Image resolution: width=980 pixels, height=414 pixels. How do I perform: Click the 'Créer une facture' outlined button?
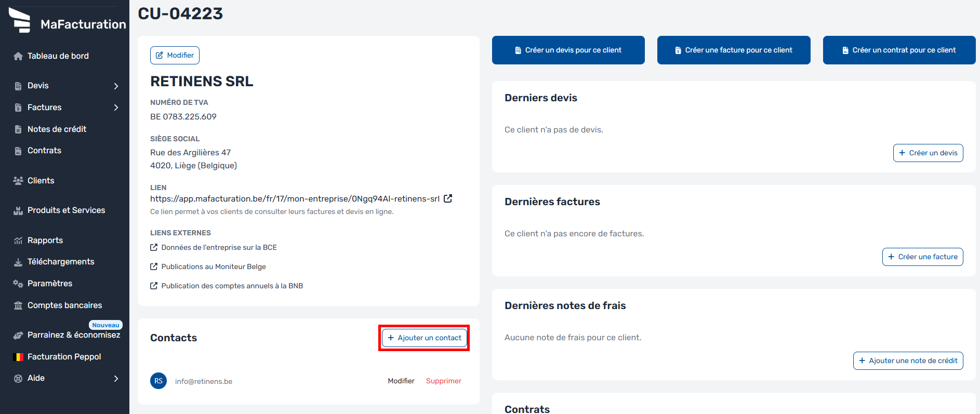pyautogui.click(x=923, y=257)
